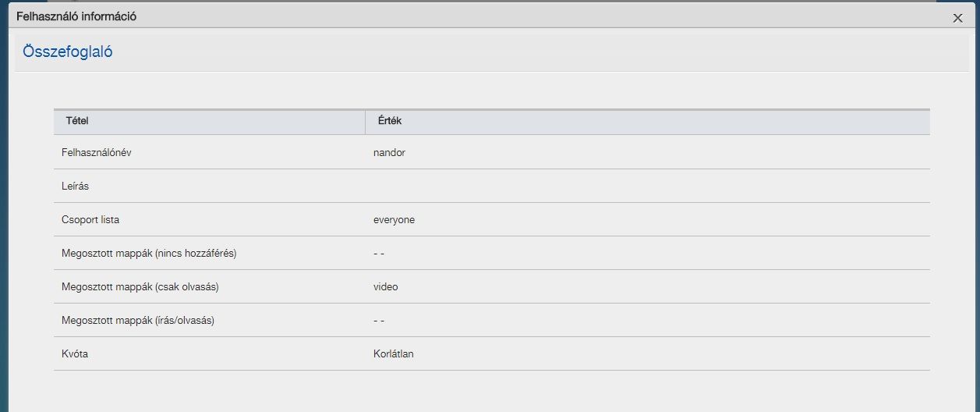The width and height of the screenshot is (980, 412).
Task: Select the Összefoglaló section heading
Action: pyautogui.click(x=68, y=52)
